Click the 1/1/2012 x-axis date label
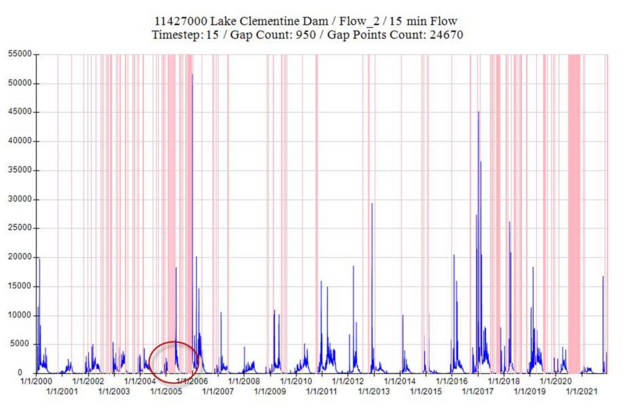Image resolution: width=634 pixels, height=416 pixels. 348,381
